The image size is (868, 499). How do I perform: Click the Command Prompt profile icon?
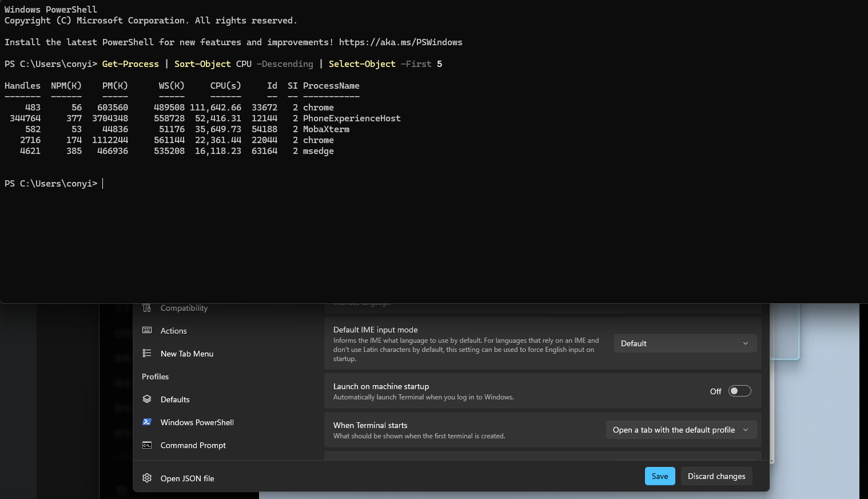pyautogui.click(x=147, y=445)
